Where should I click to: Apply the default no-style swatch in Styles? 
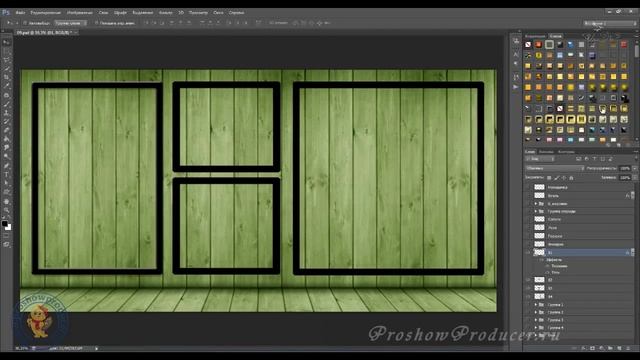pos(528,44)
